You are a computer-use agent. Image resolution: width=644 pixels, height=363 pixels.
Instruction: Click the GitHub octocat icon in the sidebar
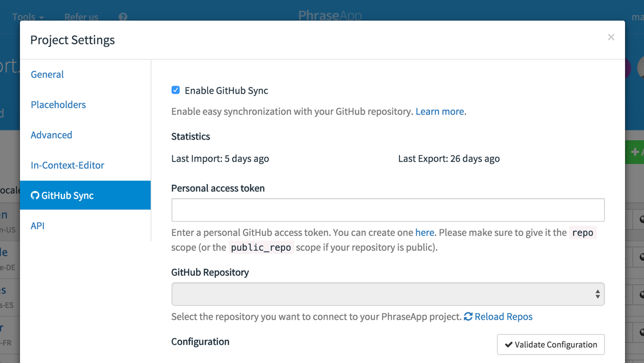(x=35, y=195)
